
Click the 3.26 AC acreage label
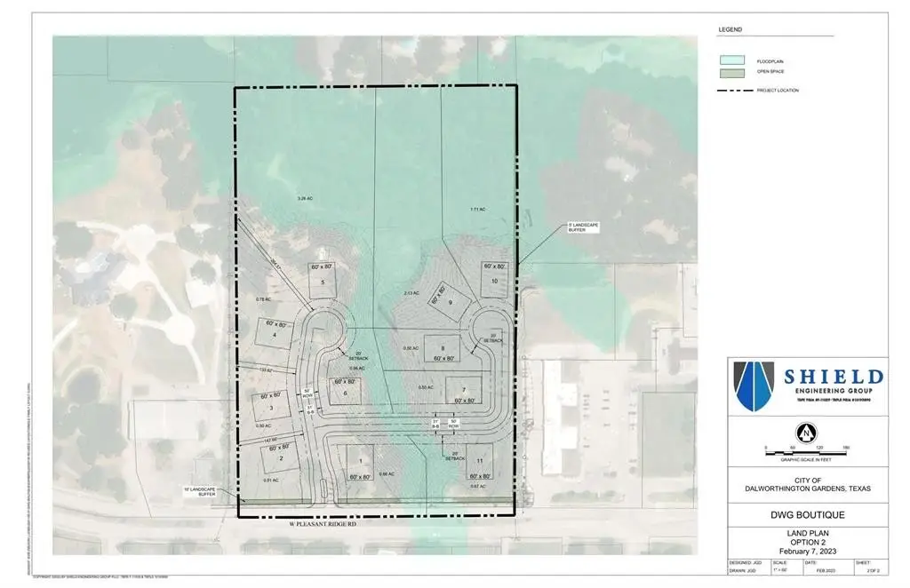(x=304, y=196)
